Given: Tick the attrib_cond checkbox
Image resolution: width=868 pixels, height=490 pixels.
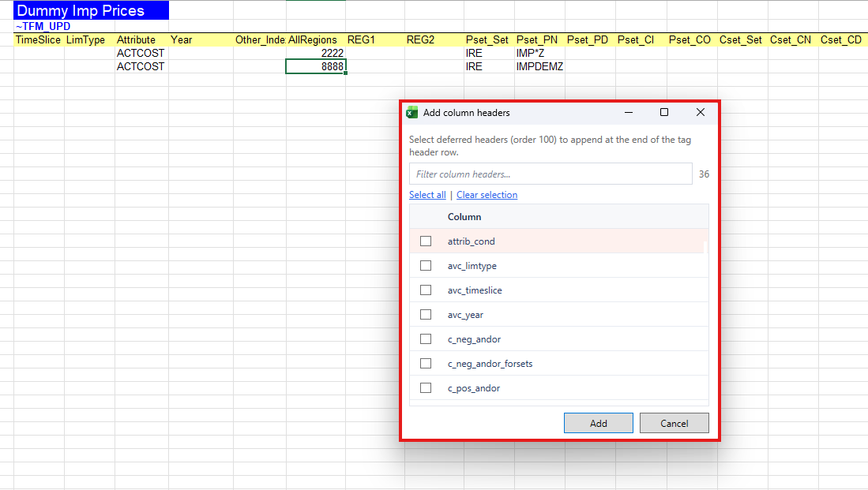Looking at the screenshot, I should pyautogui.click(x=426, y=241).
